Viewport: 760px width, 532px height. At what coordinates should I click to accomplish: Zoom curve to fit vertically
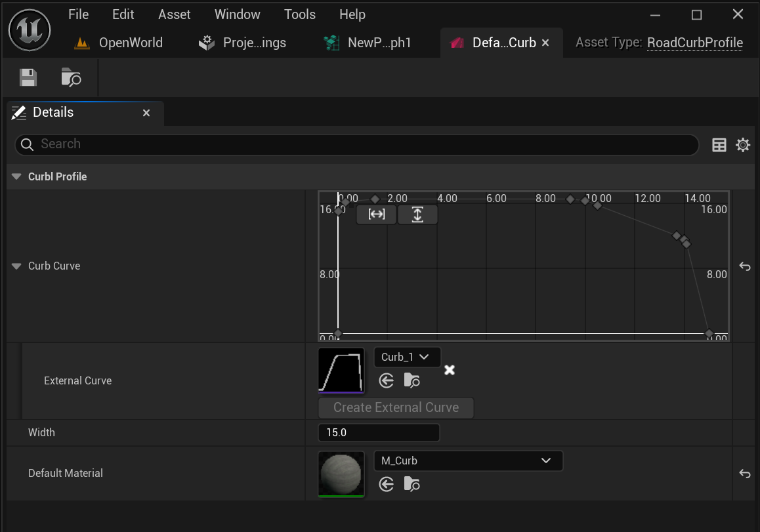point(417,214)
